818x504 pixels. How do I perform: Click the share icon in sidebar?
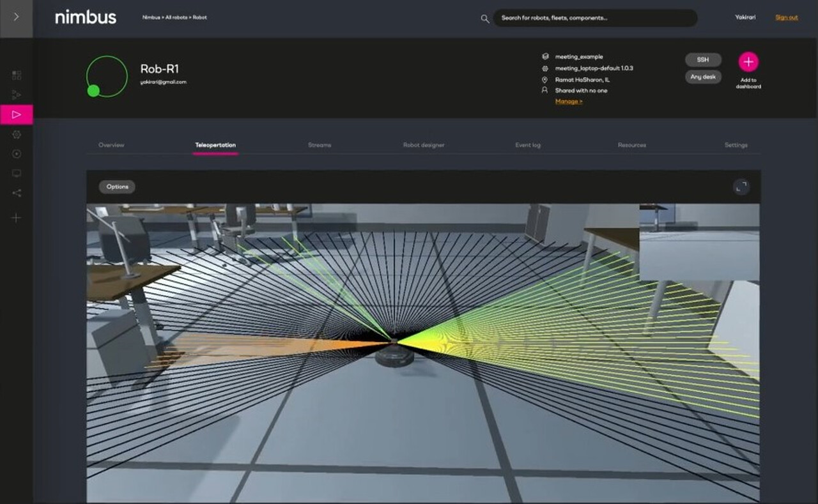17,193
